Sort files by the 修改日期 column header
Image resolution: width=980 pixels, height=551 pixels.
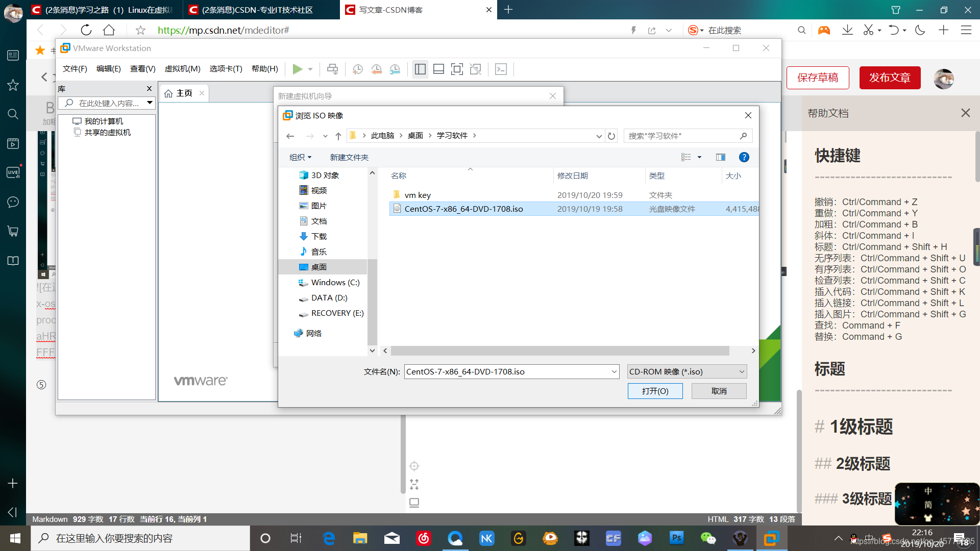(x=573, y=176)
